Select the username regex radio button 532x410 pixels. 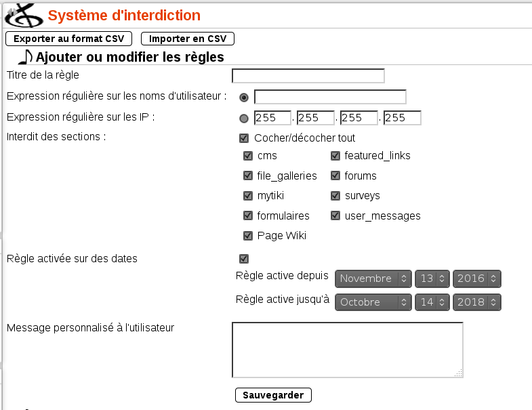pos(244,98)
